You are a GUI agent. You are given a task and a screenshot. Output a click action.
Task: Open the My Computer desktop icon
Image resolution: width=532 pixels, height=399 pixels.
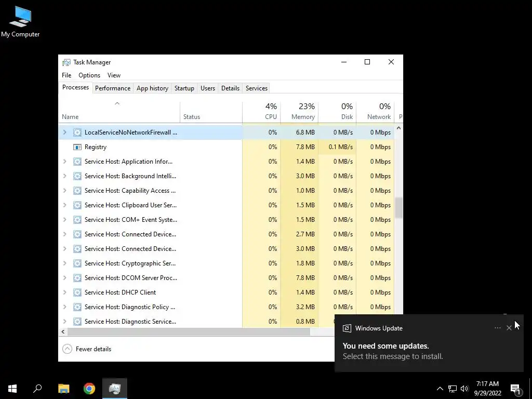[20, 22]
